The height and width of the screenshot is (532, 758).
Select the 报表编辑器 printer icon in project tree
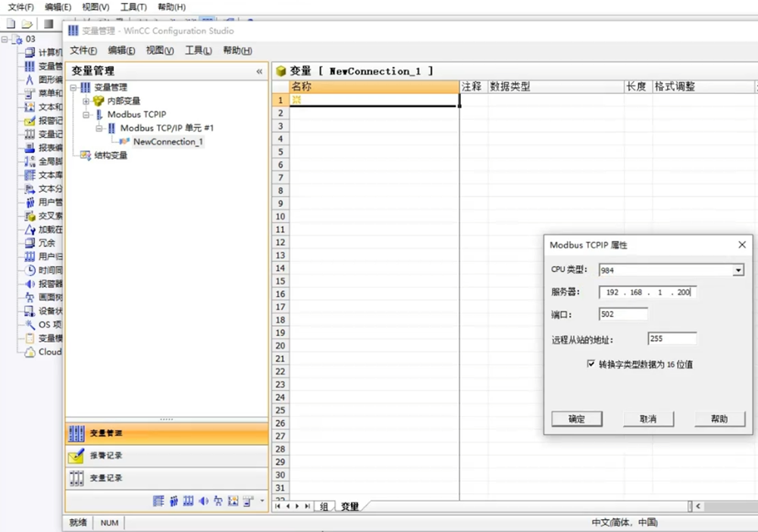[x=30, y=147]
